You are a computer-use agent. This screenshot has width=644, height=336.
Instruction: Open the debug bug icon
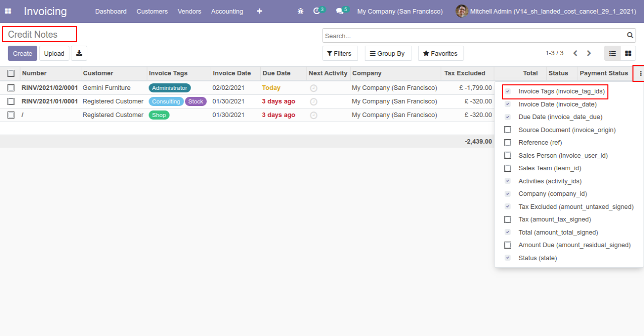point(300,11)
